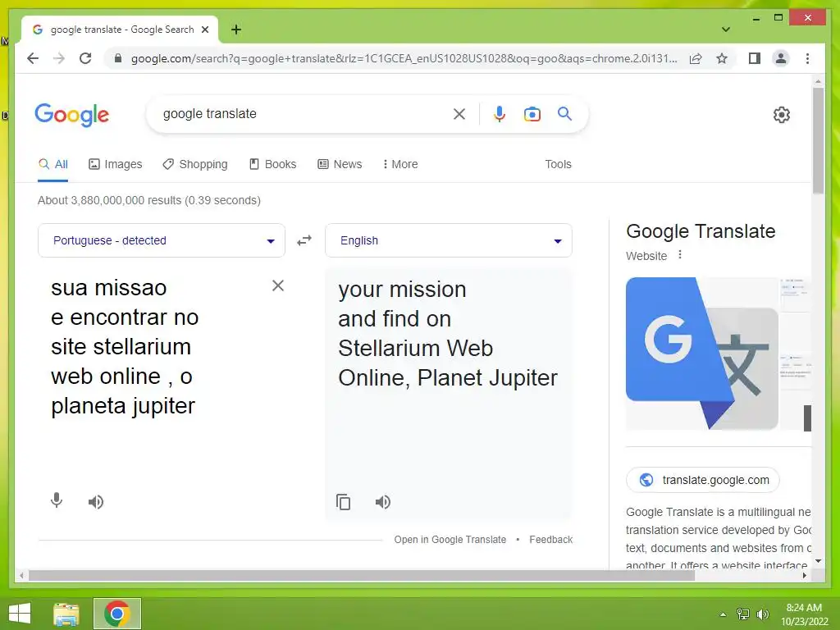Share this page via the share icon
The width and height of the screenshot is (840, 630).
[x=696, y=58]
